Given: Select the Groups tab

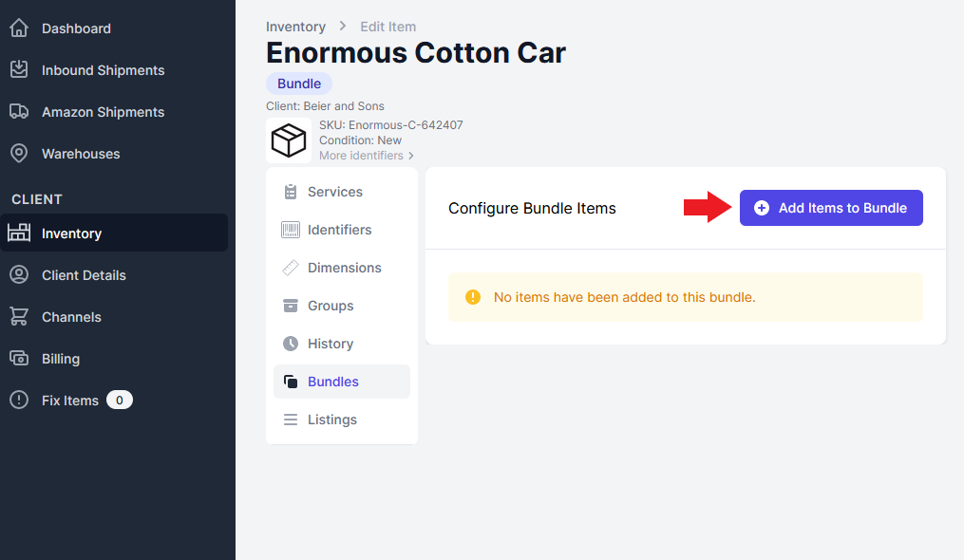Looking at the screenshot, I should pyautogui.click(x=330, y=306).
